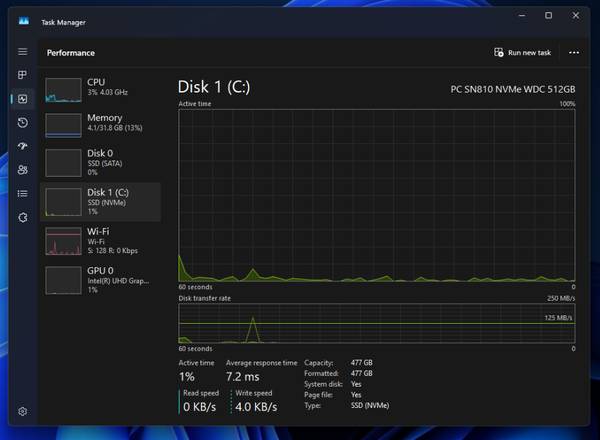Select CPU in the performance list
The image size is (600, 440).
click(100, 89)
